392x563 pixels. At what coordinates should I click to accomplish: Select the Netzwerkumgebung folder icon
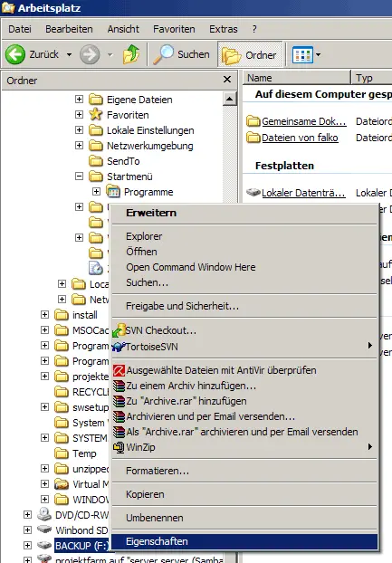(x=96, y=146)
